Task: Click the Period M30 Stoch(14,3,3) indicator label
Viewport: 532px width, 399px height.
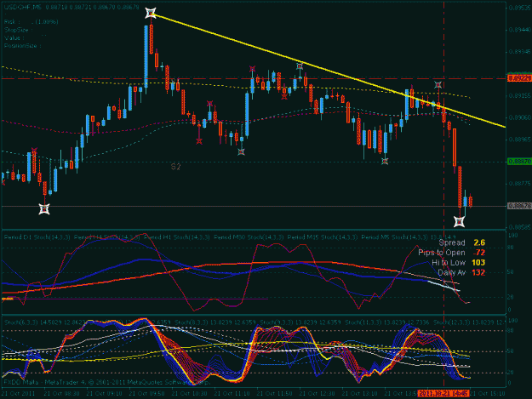Action: [x=249, y=237]
